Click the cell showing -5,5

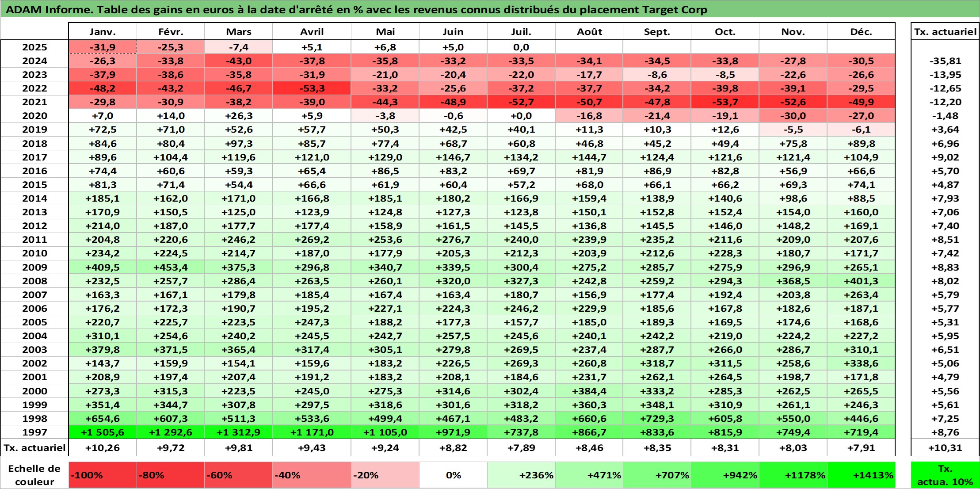click(793, 129)
